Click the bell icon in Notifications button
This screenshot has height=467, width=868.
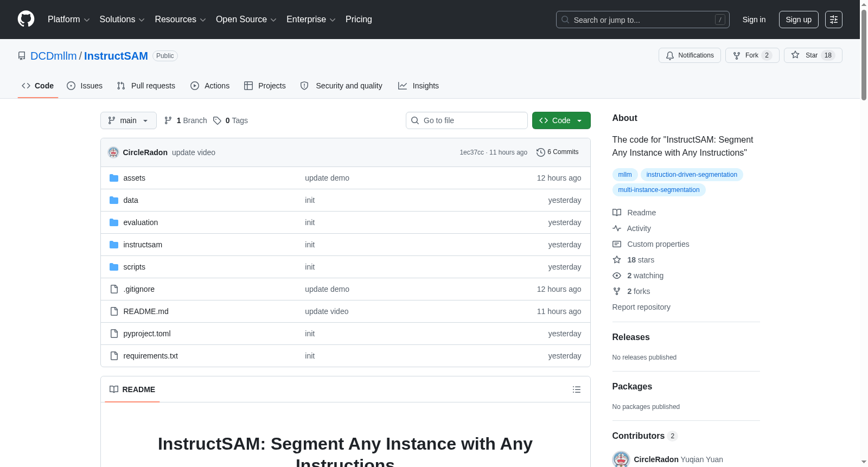(670, 55)
